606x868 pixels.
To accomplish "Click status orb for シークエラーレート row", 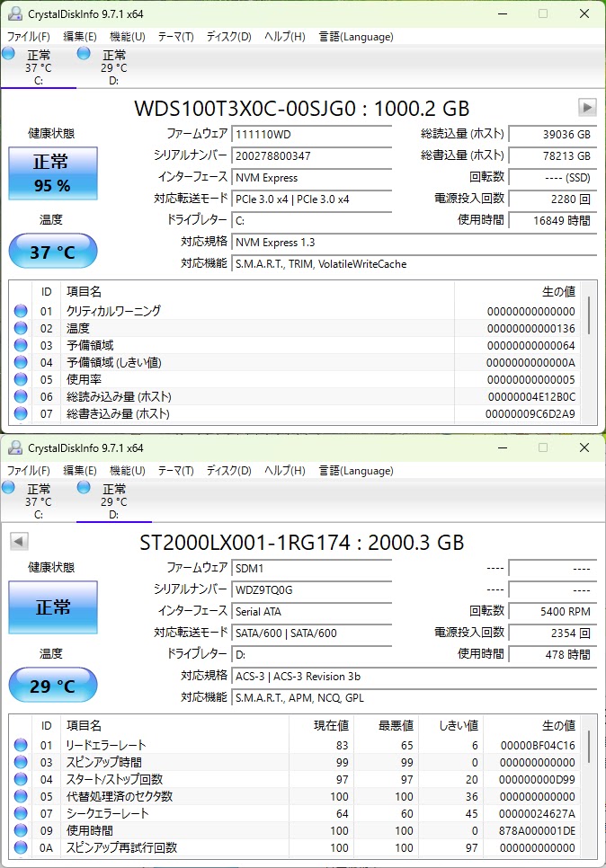I will point(21,813).
